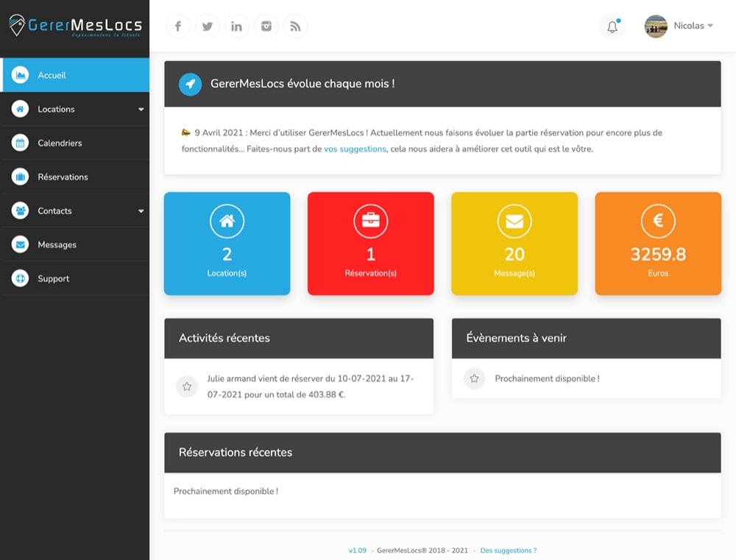The height and width of the screenshot is (560, 736).
Task: Open the blue Location(s) stat card
Action: (x=227, y=244)
